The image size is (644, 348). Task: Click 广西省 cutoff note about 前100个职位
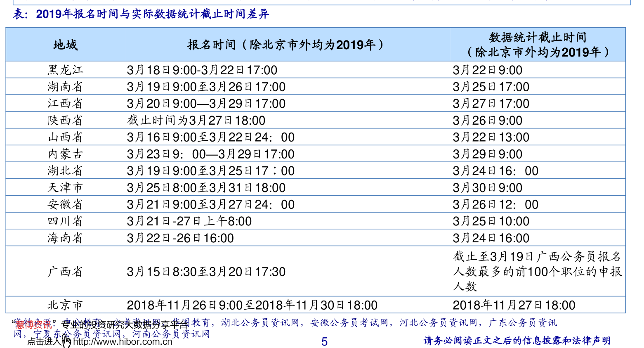pos(537,272)
